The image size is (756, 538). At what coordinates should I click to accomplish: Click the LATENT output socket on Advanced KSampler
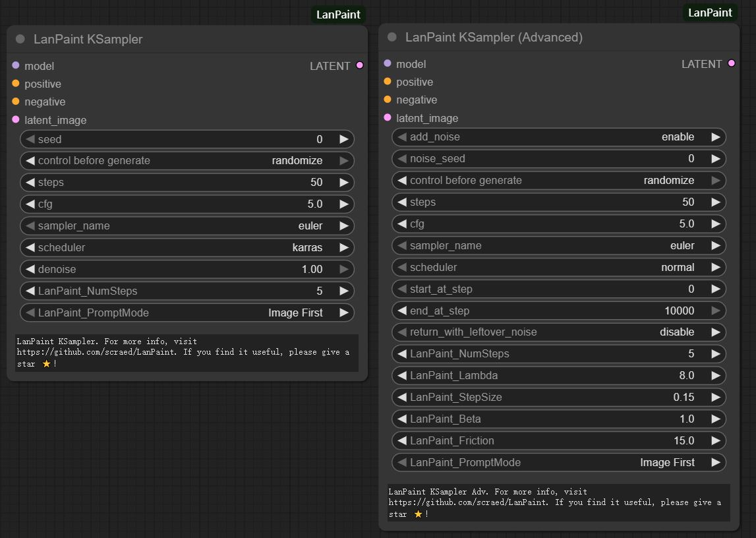point(731,63)
